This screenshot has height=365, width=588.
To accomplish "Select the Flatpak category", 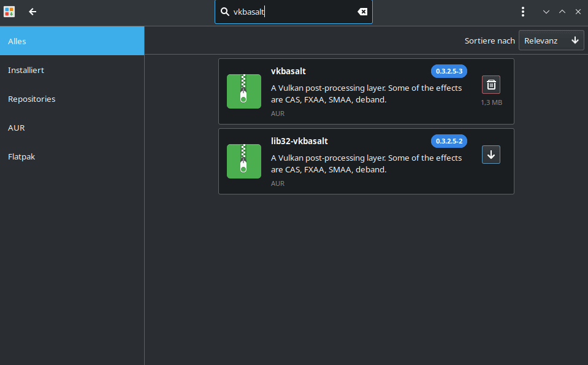I will click(x=72, y=156).
